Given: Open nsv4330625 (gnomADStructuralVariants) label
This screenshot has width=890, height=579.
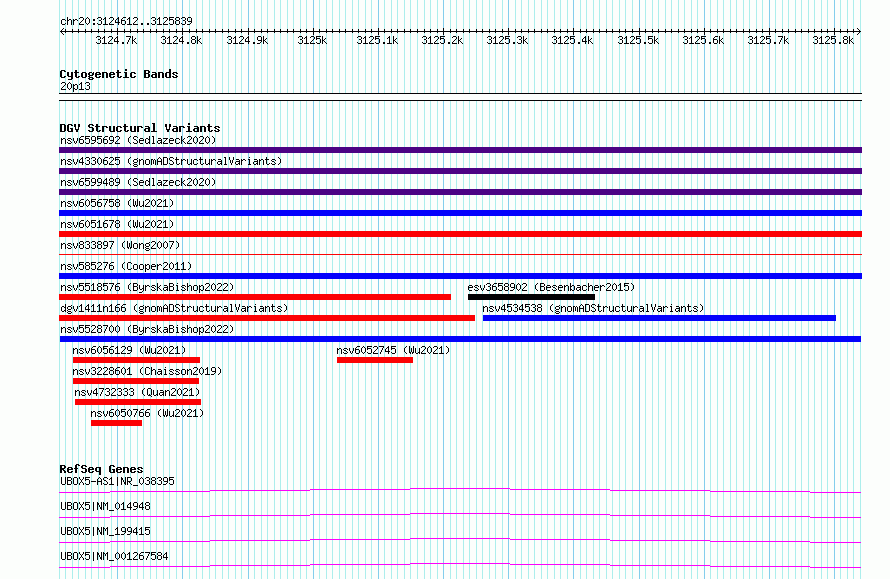Looking at the screenshot, I should click(171, 161).
